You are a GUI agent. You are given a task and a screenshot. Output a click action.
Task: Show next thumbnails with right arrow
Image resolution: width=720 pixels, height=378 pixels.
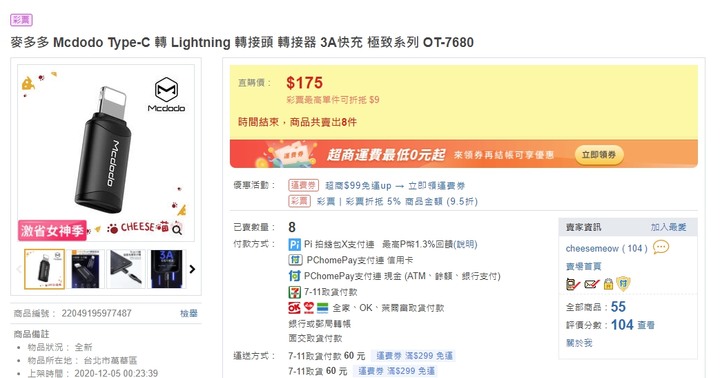[x=192, y=269]
